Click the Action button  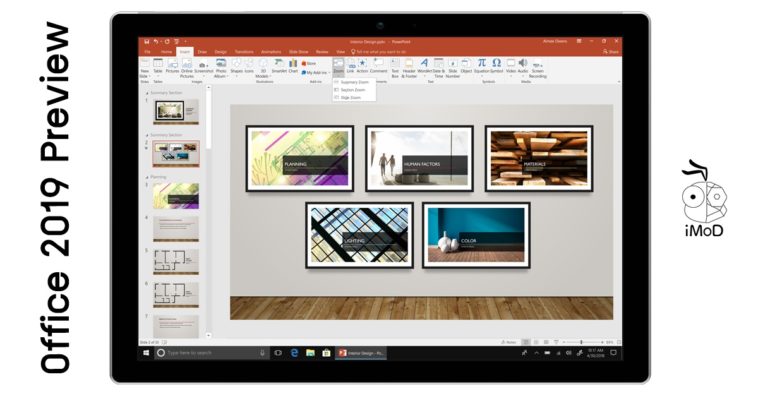click(362, 66)
